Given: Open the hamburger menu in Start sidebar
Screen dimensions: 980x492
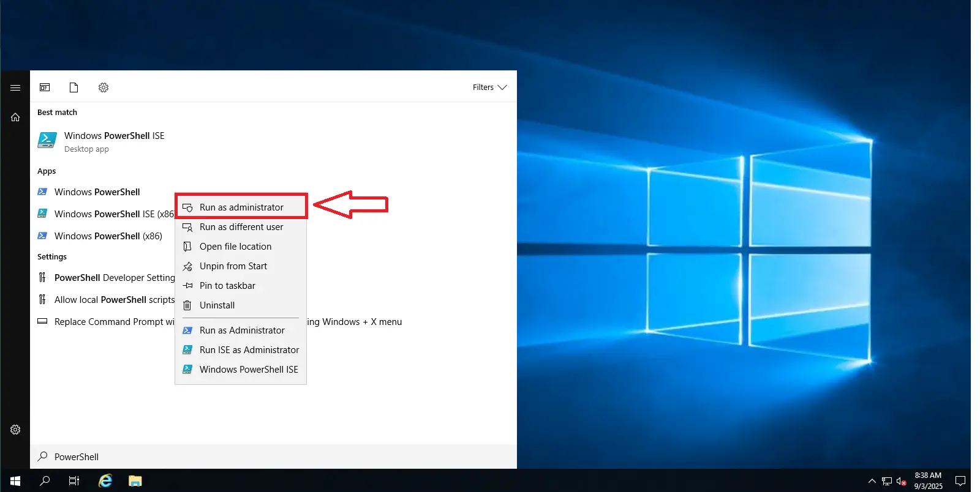Looking at the screenshot, I should tap(15, 88).
